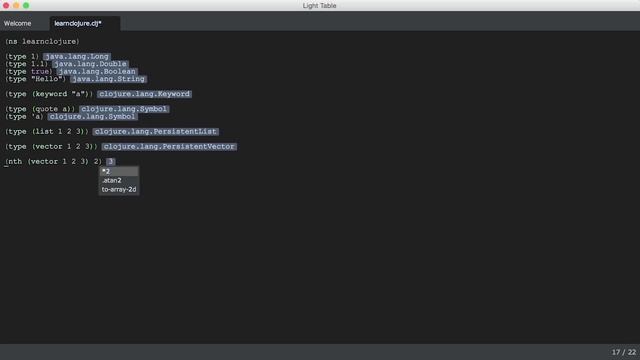Click the (type true) expression
The image size is (640, 360).
(29, 71)
